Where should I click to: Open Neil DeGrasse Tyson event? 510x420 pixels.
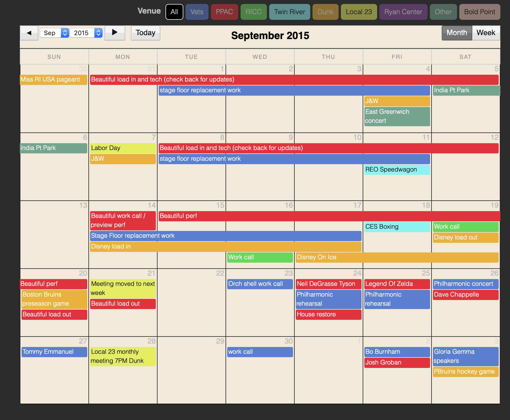coord(328,284)
